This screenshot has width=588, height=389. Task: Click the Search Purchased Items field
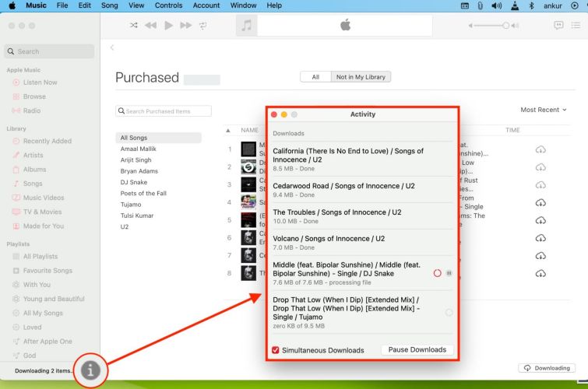[x=164, y=111]
